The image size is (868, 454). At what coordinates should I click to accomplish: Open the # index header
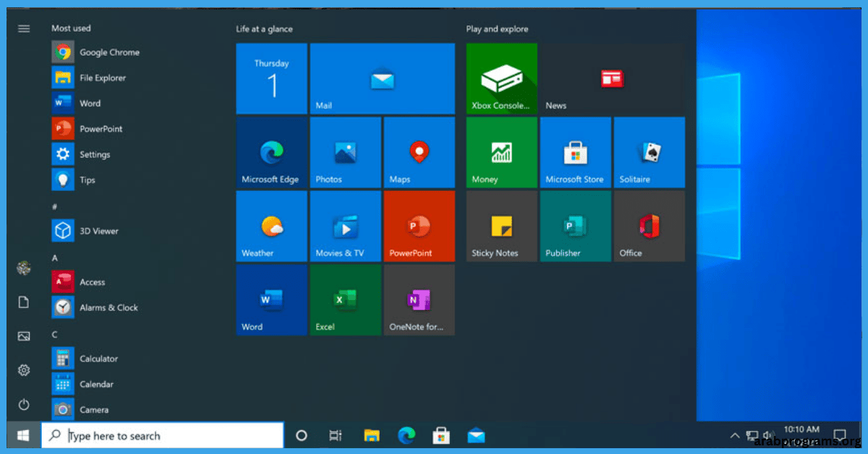click(55, 207)
